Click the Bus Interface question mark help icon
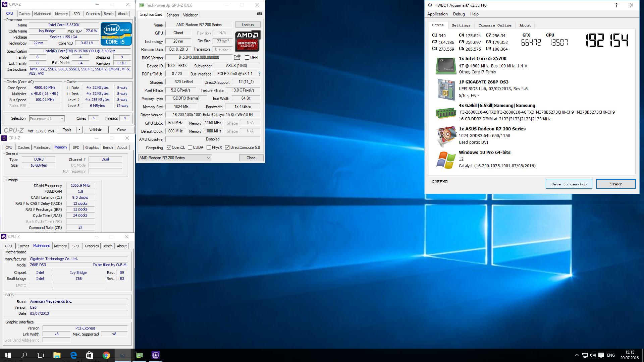The height and width of the screenshot is (362, 644). tap(259, 74)
